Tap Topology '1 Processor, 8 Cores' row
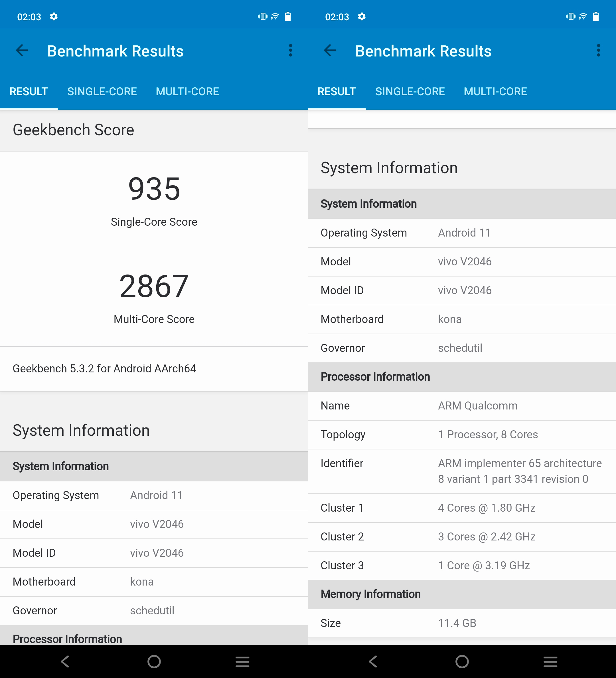616x678 pixels. (x=462, y=435)
